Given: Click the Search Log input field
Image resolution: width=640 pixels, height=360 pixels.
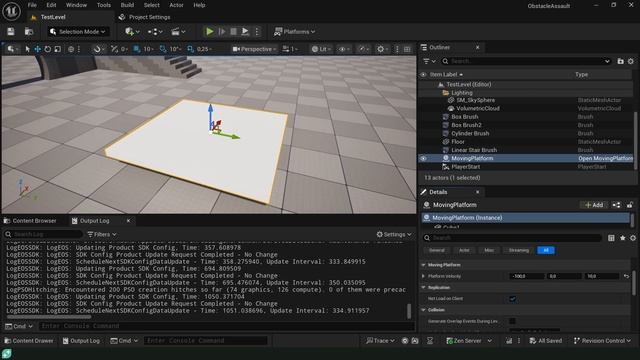Looking at the screenshot, I should coord(43,234).
